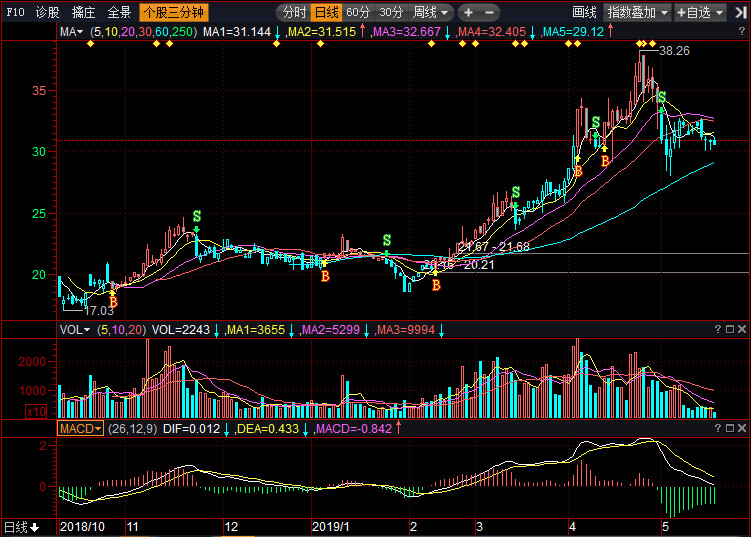Click the 2019/1 marker on time axis

point(329,526)
